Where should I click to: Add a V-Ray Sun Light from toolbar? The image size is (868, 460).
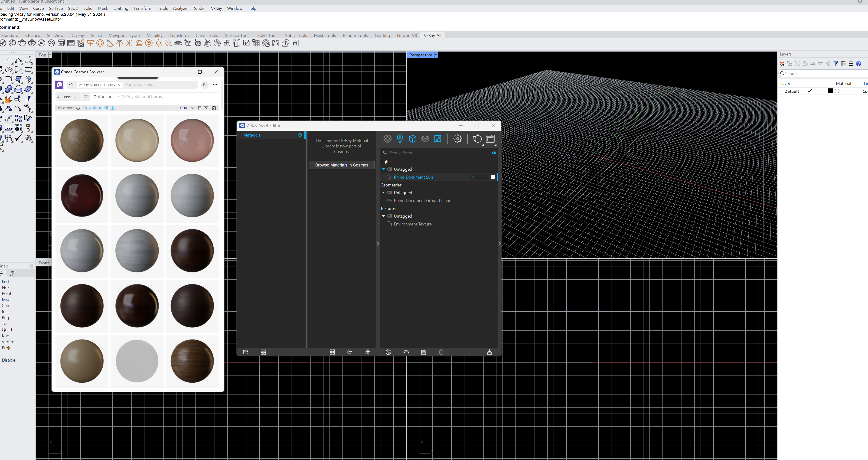click(x=159, y=43)
